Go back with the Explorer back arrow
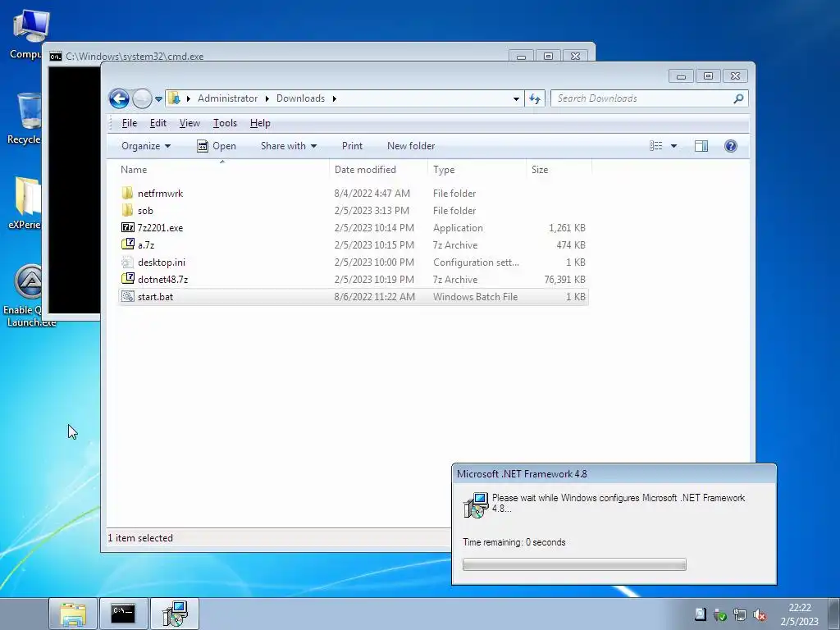The width and height of the screenshot is (840, 630). [119, 98]
